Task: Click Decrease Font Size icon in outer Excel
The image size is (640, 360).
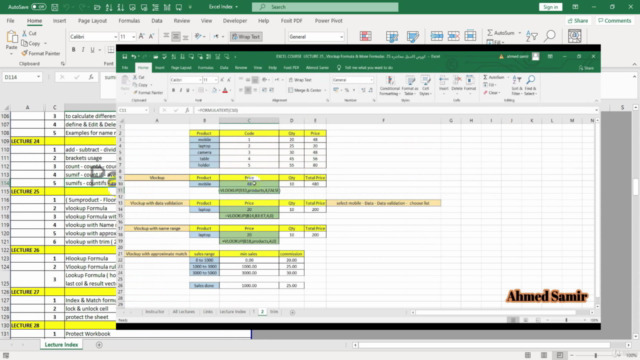Action: (151, 36)
